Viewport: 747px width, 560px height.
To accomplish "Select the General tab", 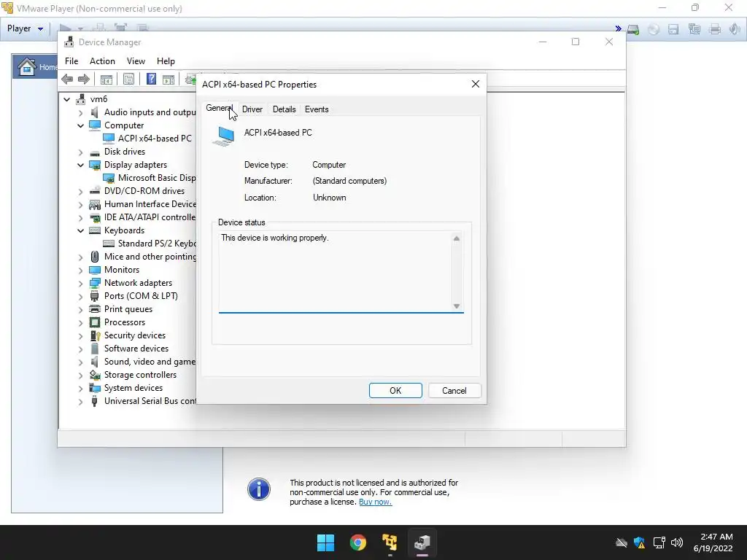I will (x=219, y=108).
